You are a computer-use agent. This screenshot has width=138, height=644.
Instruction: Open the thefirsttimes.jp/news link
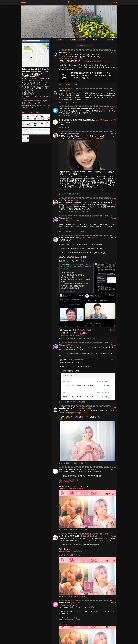click(x=71, y=488)
